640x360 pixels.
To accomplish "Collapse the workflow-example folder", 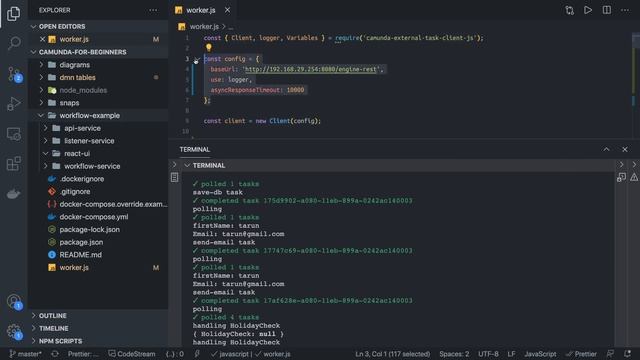I will pos(41,116).
